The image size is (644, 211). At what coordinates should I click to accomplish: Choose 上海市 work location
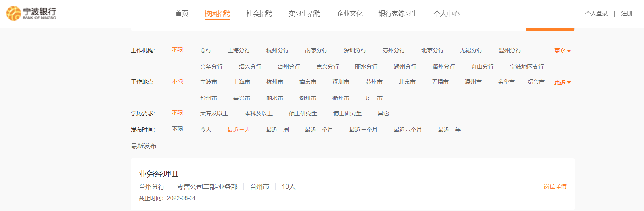coord(242,82)
